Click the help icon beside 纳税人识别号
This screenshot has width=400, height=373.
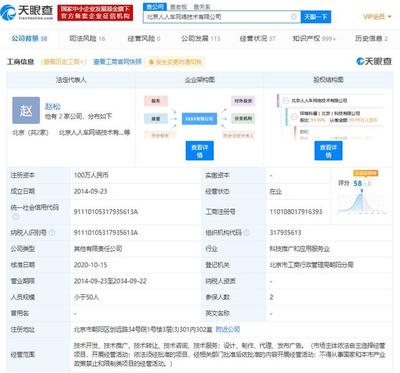(52, 232)
